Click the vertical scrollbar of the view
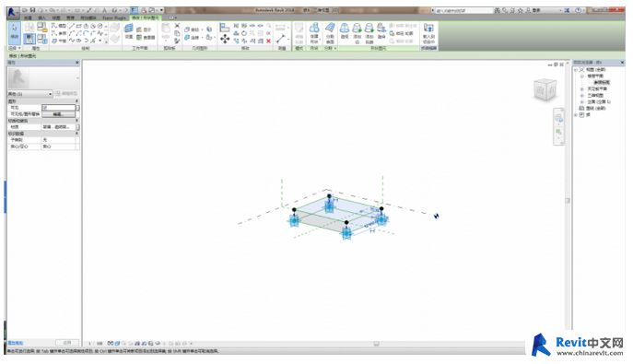 pos(568,200)
